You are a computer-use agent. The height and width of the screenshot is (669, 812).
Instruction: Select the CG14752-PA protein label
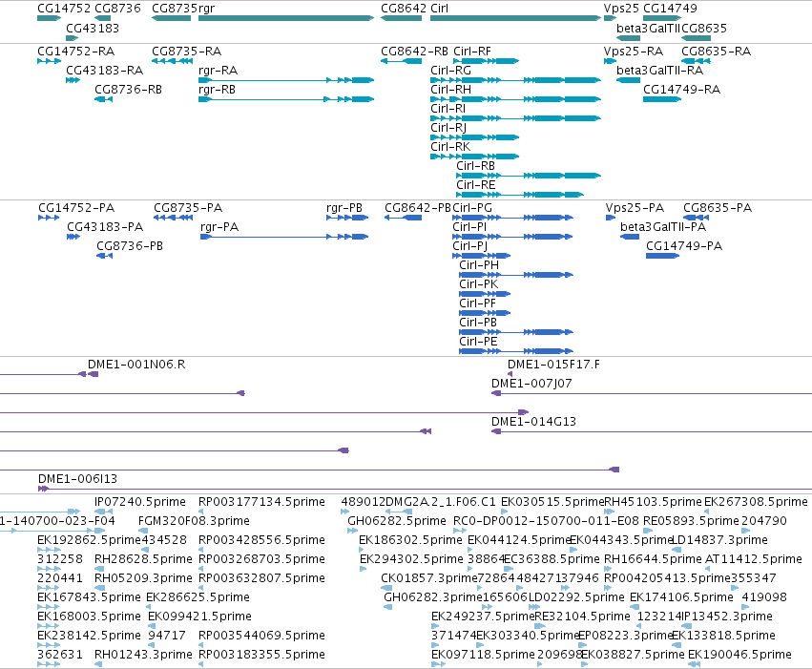point(76,208)
